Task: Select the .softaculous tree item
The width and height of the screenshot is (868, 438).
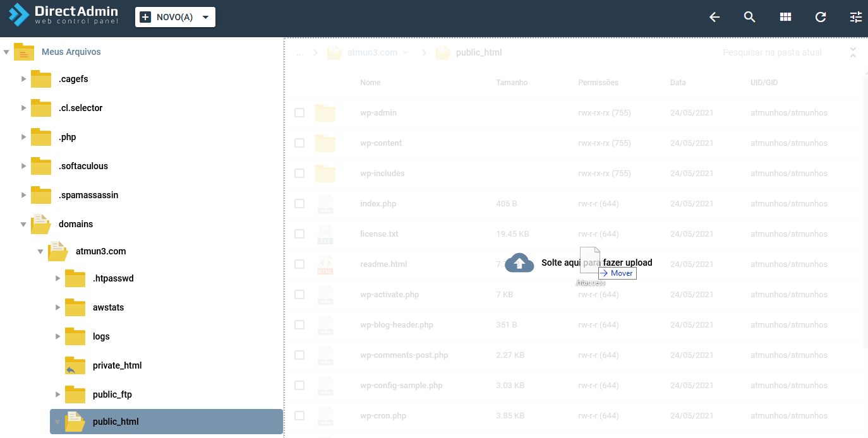Action: tap(83, 166)
